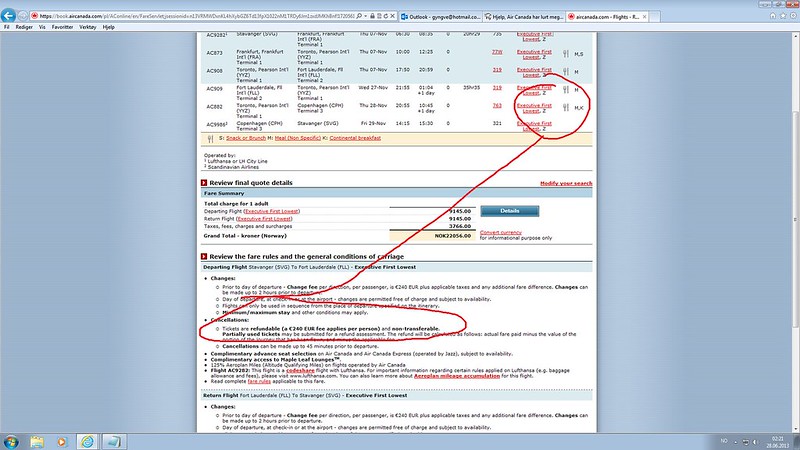Click the Details button in Fare Summary

point(510,211)
